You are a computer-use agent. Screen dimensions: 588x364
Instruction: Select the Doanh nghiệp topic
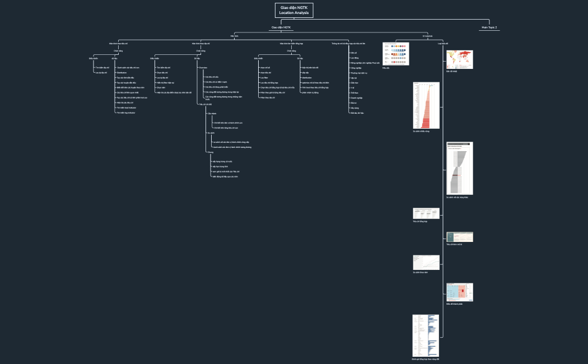click(x=356, y=97)
